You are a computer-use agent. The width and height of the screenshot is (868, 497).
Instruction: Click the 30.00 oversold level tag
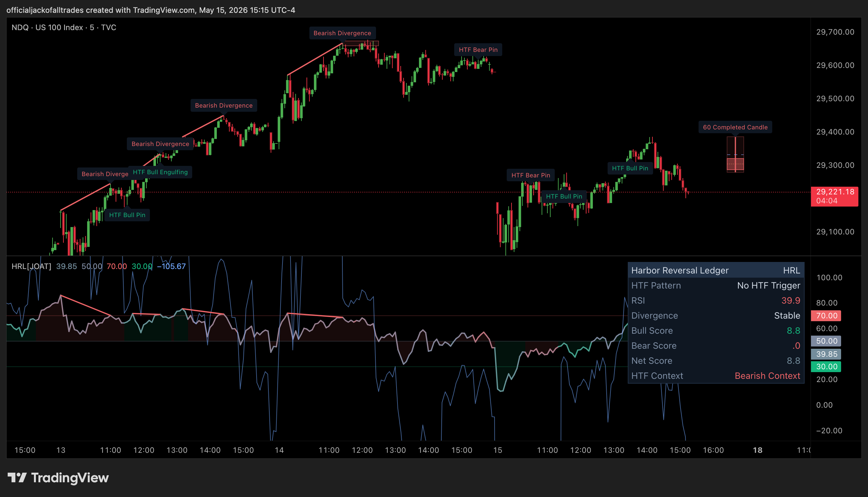[826, 366]
